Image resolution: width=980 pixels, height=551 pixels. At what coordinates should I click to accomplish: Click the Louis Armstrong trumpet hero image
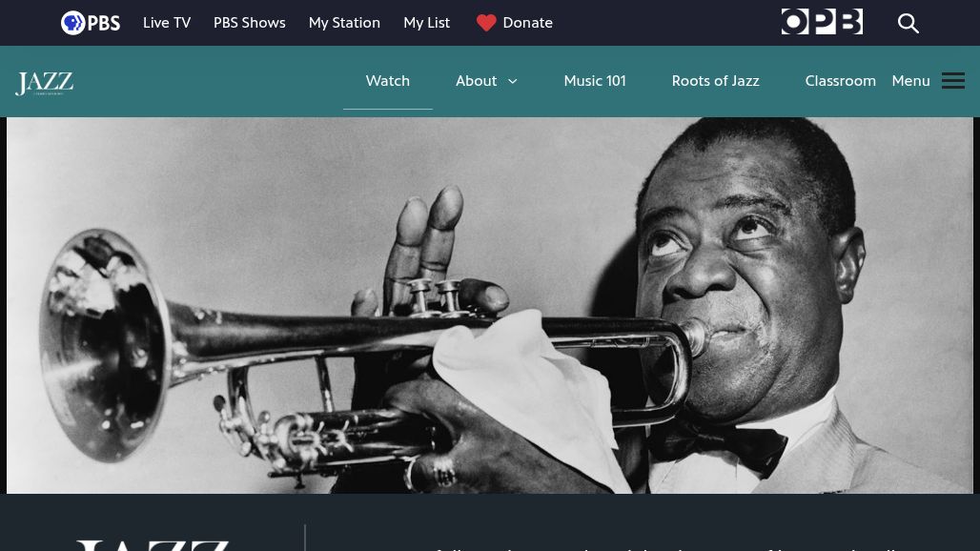pyautogui.click(x=489, y=305)
